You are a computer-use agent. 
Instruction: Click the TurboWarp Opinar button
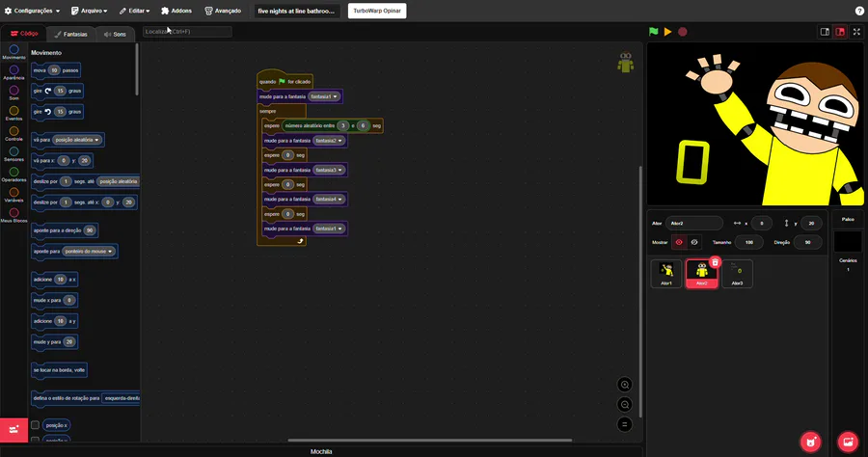click(x=377, y=11)
